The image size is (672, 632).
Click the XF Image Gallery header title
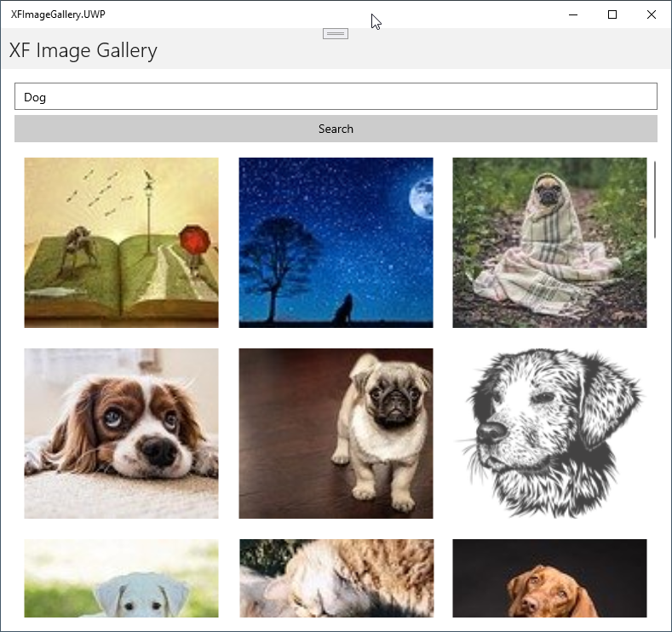coord(83,50)
